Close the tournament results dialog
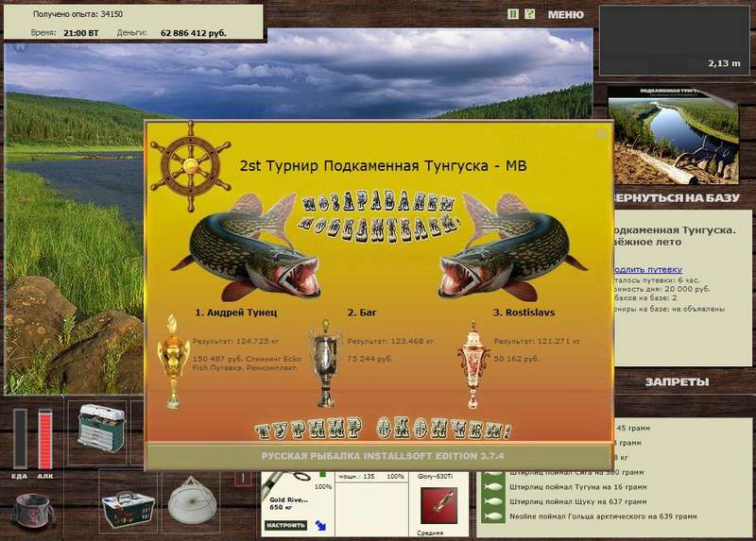756x541 pixels. (602, 133)
